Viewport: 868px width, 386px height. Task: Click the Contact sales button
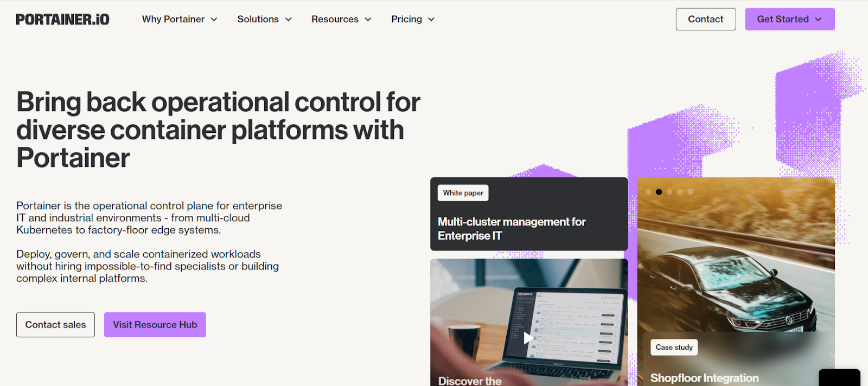pos(55,325)
